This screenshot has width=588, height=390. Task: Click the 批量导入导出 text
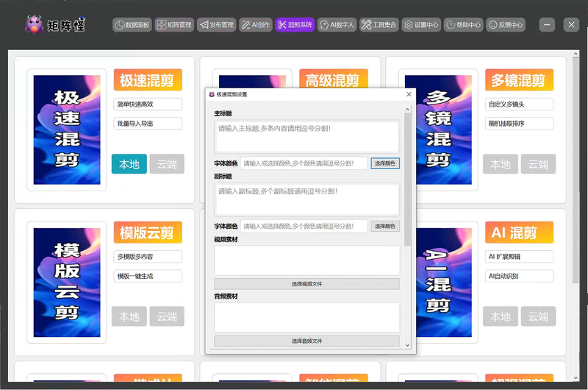(x=135, y=124)
